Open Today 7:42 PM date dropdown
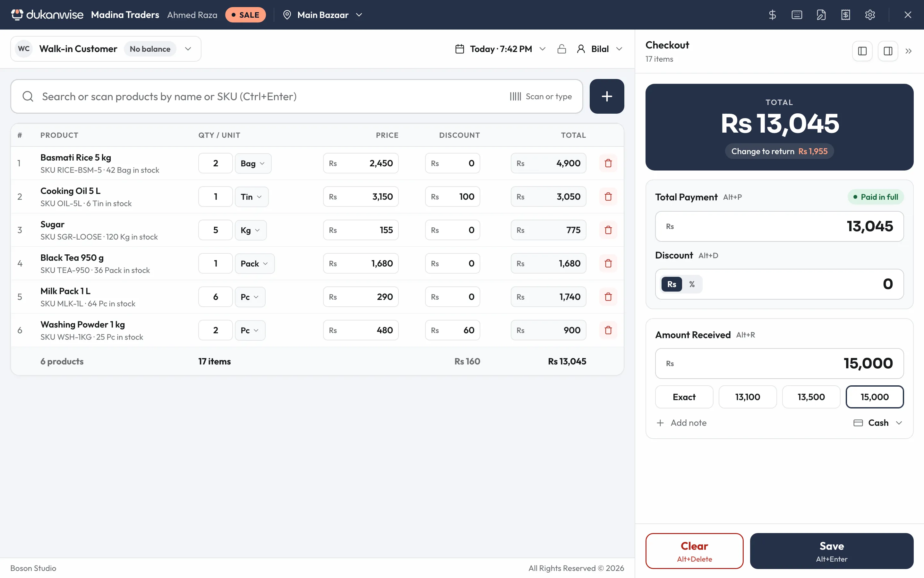 point(501,49)
